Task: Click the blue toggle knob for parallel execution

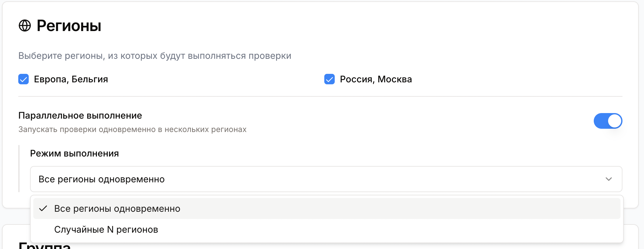Action: click(615, 121)
